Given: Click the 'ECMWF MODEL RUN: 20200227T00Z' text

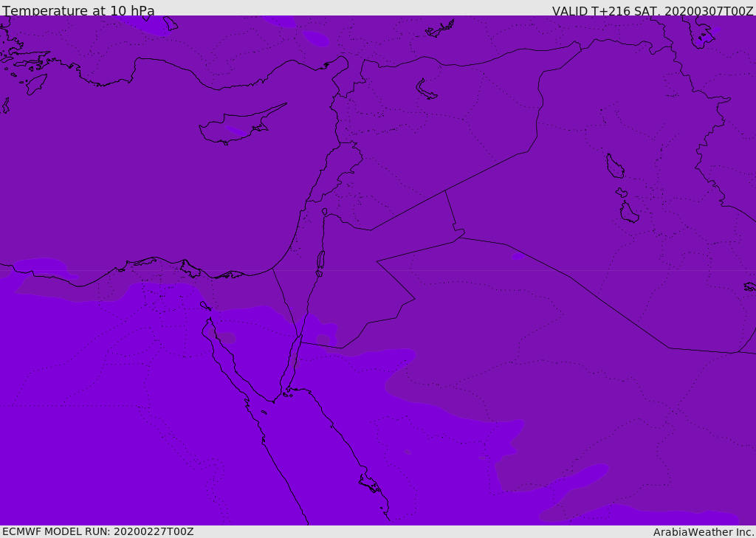Looking at the screenshot, I should (x=98, y=531).
